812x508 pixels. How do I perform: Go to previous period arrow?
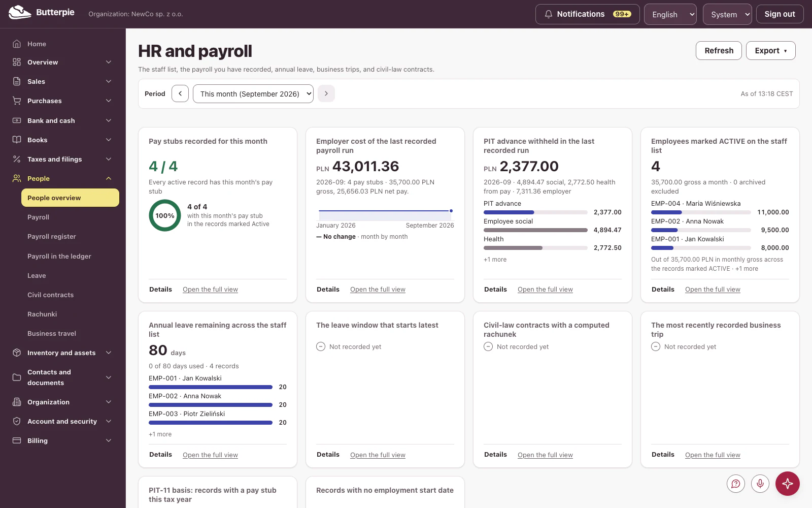click(180, 93)
